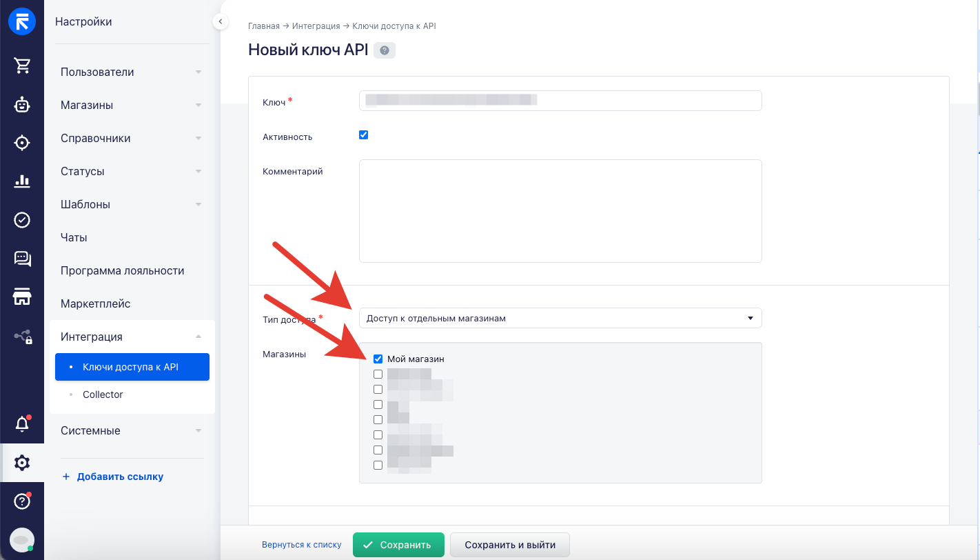Click the help icon next to 'Новый ключ API'
The height and width of the screenshot is (560, 980).
[384, 50]
